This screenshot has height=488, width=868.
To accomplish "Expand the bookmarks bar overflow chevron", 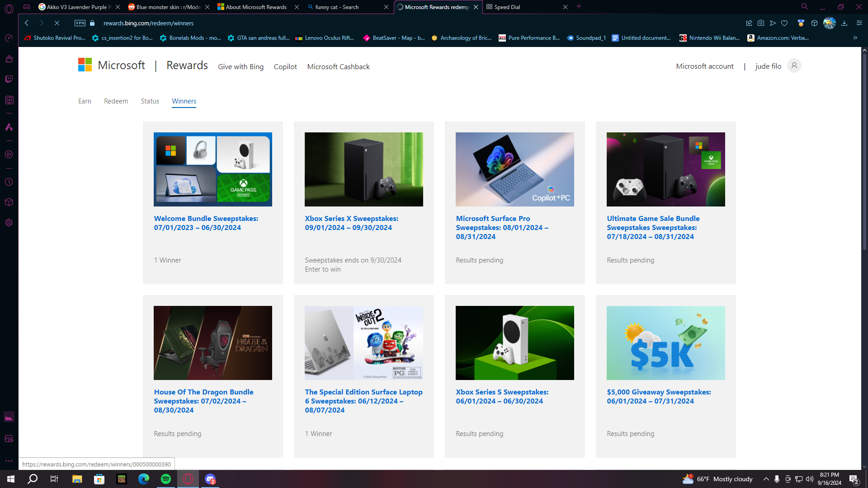I will [855, 38].
